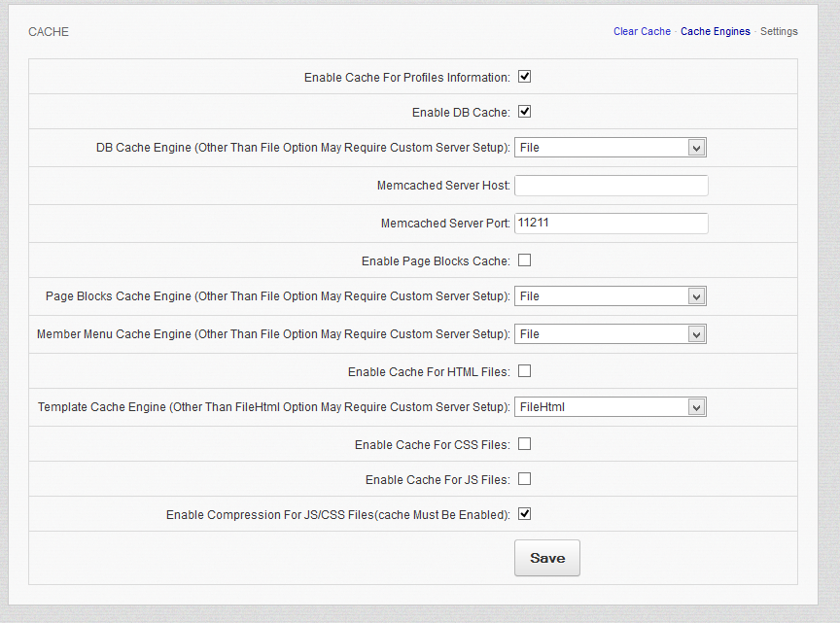This screenshot has height=623, width=840.
Task: Switch to the Cache Engines tab
Action: pyautogui.click(x=715, y=32)
